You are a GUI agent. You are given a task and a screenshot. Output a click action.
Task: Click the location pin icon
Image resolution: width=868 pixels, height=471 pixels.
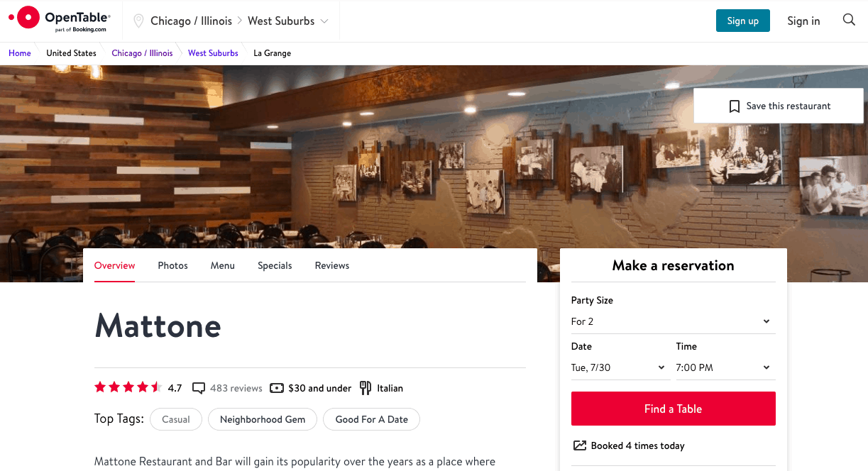[x=138, y=21]
